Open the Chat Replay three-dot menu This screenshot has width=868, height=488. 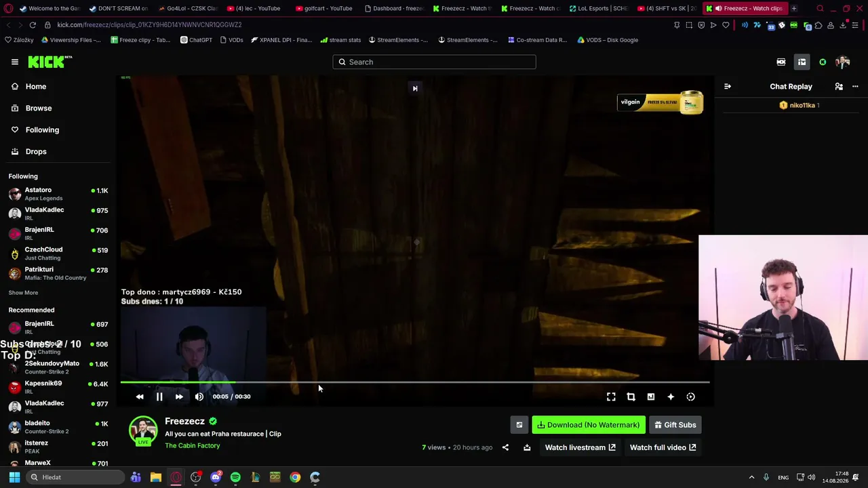[x=855, y=87]
